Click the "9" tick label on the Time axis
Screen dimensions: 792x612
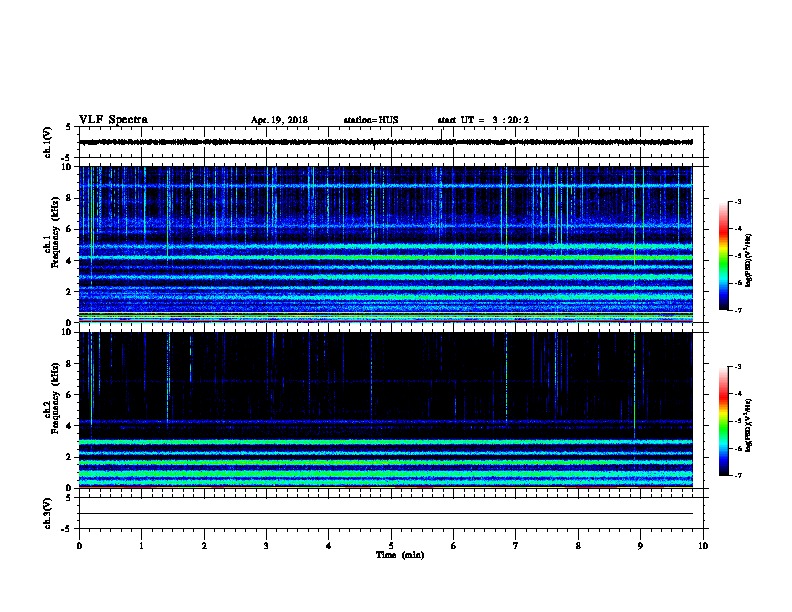tap(640, 546)
